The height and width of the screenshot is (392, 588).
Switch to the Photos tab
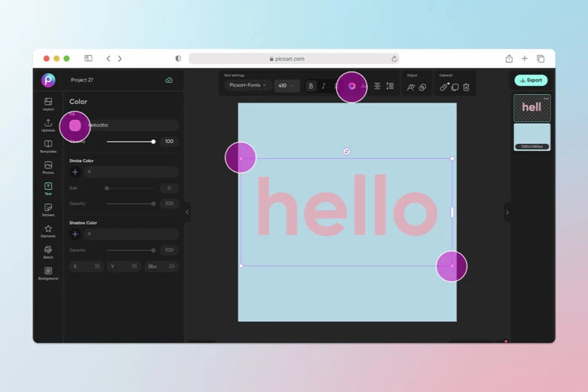pyautogui.click(x=48, y=167)
